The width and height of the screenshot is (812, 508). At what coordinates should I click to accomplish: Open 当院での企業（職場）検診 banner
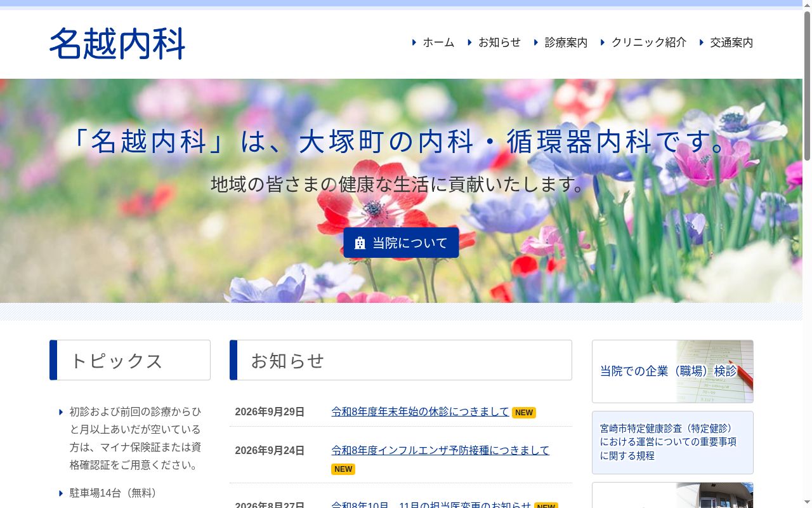click(672, 371)
